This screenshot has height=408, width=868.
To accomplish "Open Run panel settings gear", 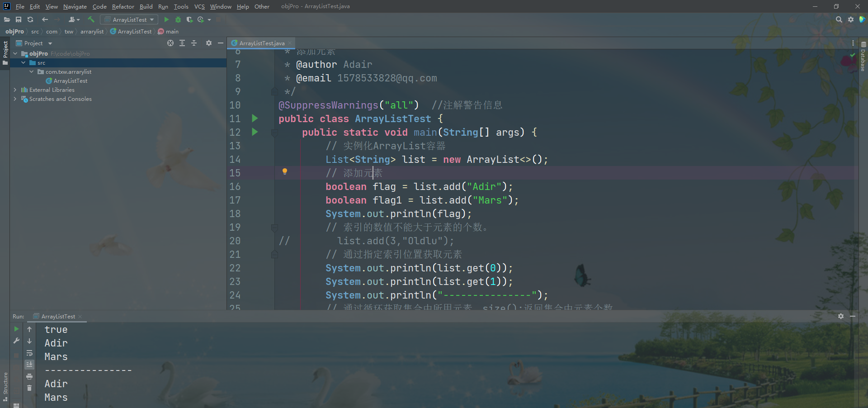I will (x=841, y=316).
